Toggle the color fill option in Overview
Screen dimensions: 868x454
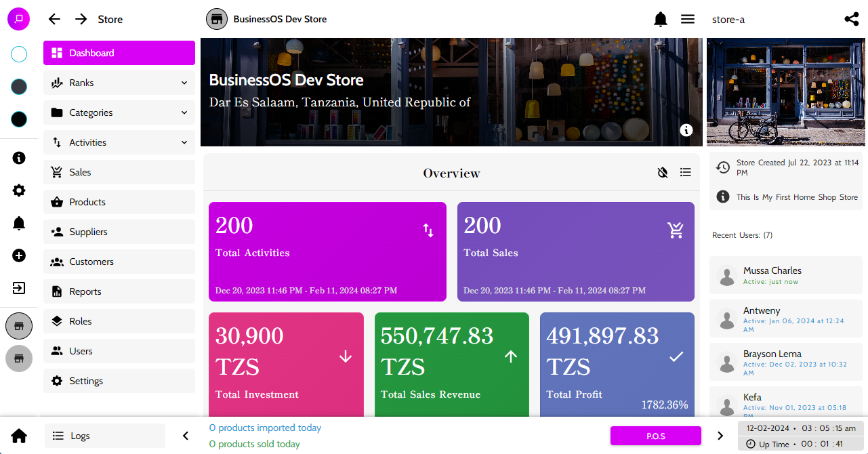point(663,173)
